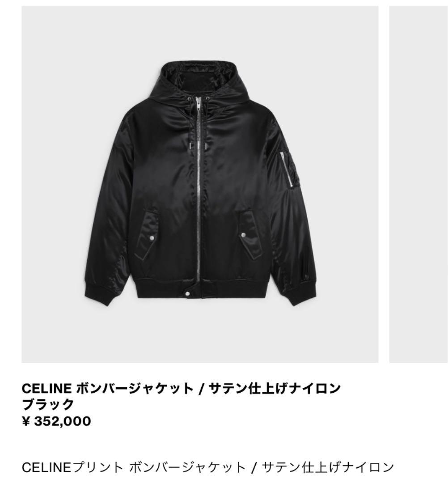
Task: Click the snap button on the jacket hem
Action: click(x=188, y=293)
